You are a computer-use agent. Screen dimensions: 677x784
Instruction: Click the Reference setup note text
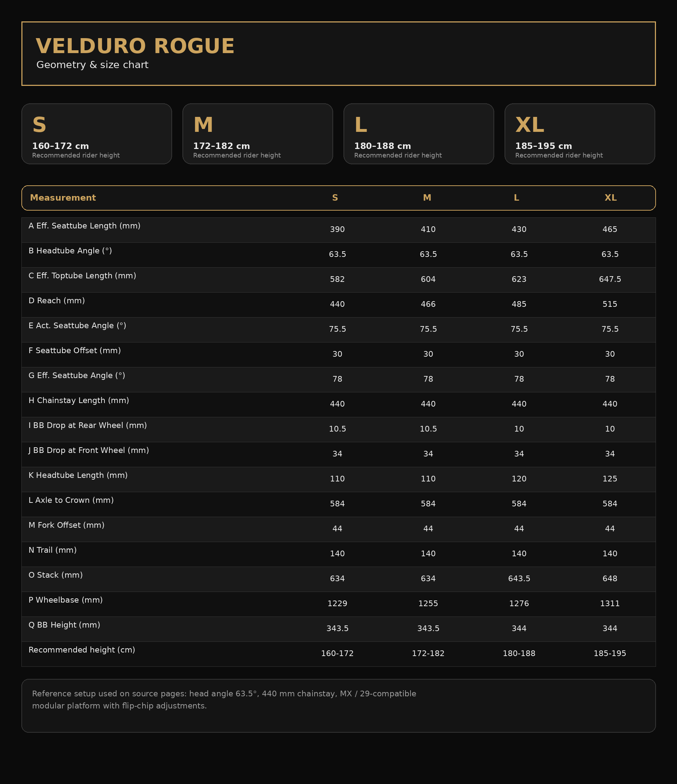pos(224,700)
